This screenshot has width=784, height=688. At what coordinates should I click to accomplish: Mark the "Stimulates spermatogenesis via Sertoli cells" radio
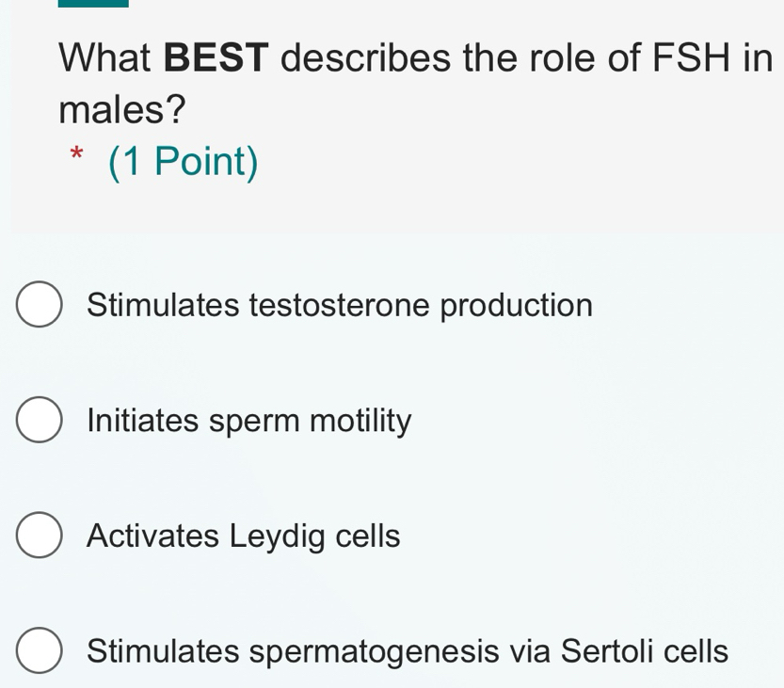pyautogui.click(x=40, y=652)
